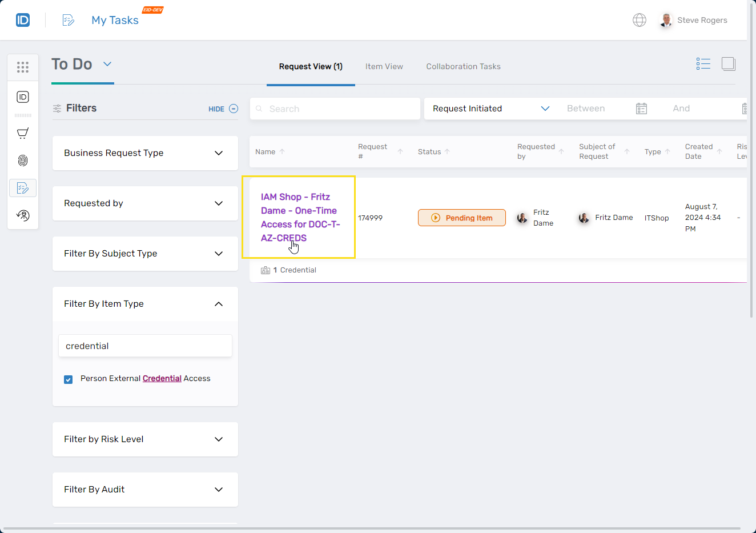Click the horizontal scrollbar at the bottom
The width and height of the screenshot is (756, 533).
pos(371,529)
